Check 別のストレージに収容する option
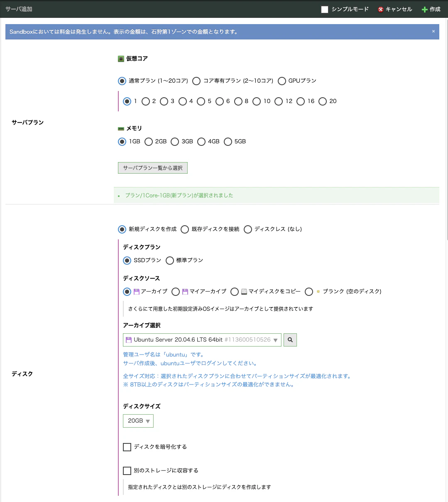Screen dimensions: 448x502 pyautogui.click(x=127, y=470)
